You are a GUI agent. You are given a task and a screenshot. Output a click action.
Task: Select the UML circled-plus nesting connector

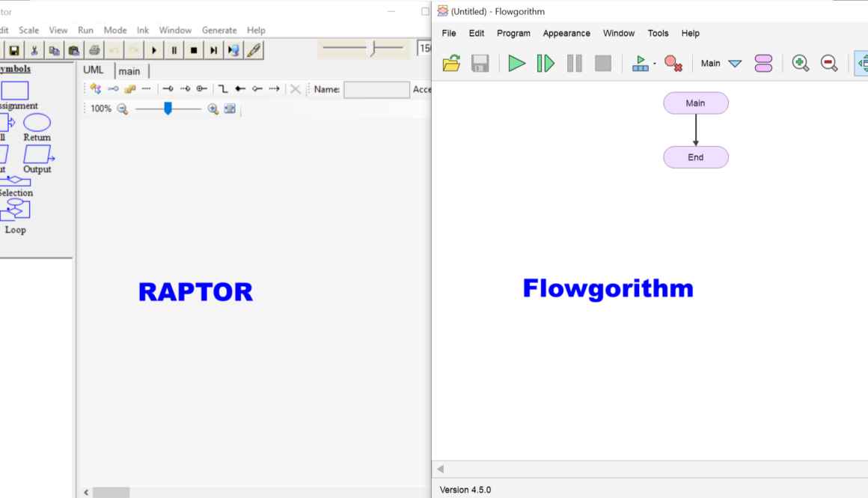click(201, 88)
